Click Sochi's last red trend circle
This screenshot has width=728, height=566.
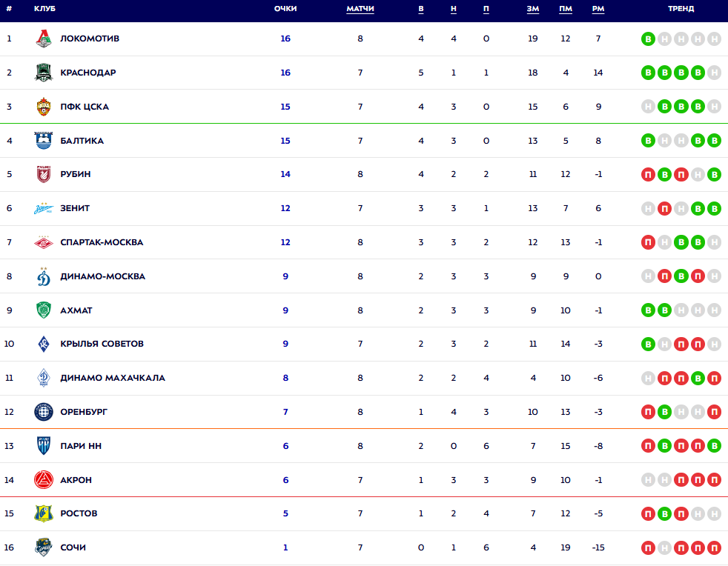(714, 548)
